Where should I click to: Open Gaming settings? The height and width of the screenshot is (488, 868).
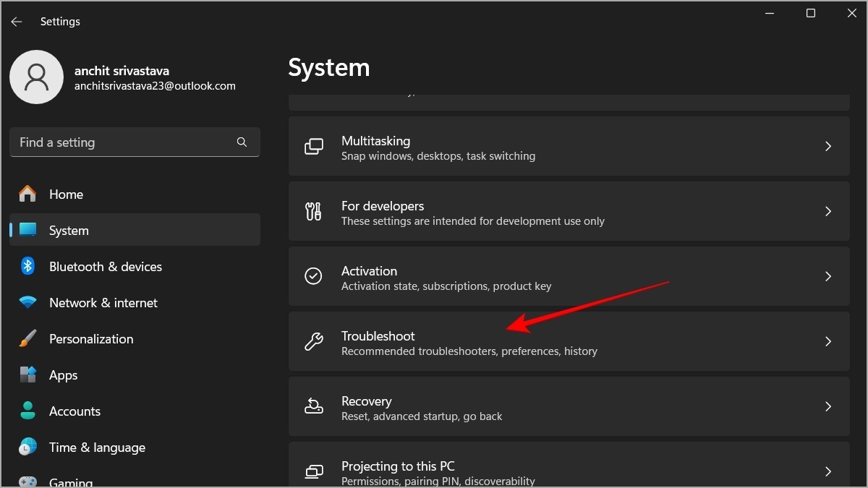click(x=70, y=480)
